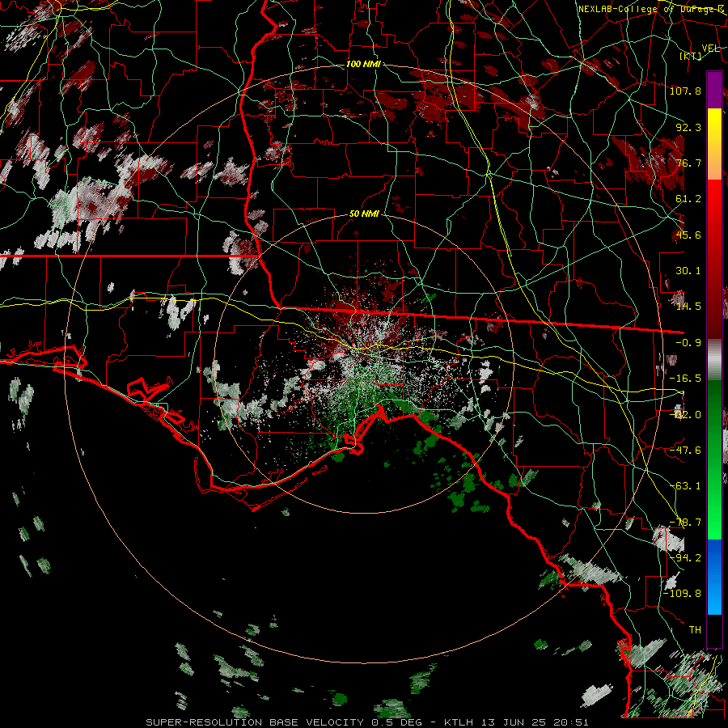728x728 pixels.
Task: Click the 30.1 velocity scale value
Action: 688,271
